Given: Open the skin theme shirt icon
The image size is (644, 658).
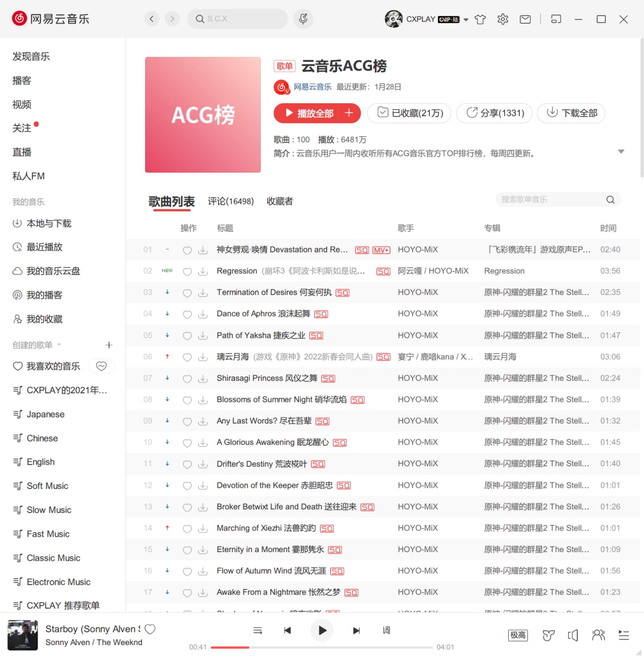Looking at the screenshot, I should tap(480, 20).
